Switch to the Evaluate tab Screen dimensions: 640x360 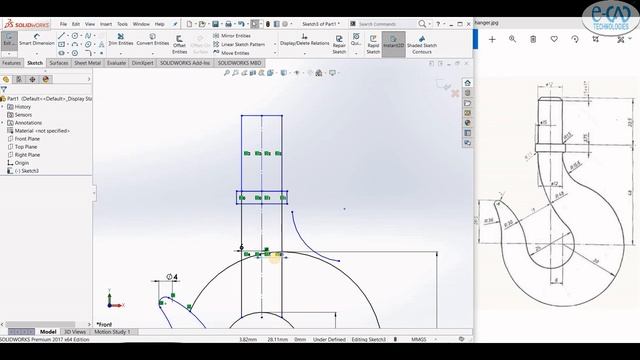[116, 63]
